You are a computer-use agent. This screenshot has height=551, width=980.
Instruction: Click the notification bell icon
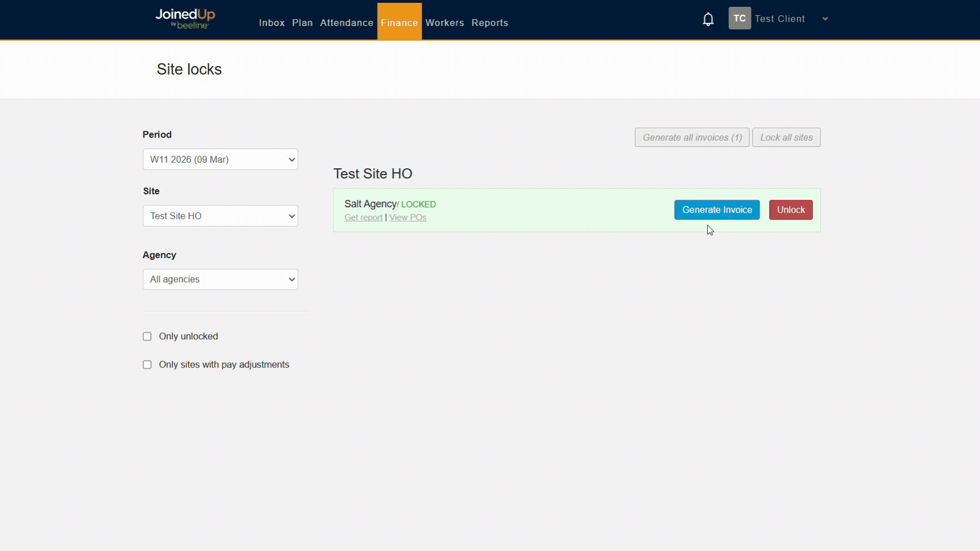[x=708, y=20]
